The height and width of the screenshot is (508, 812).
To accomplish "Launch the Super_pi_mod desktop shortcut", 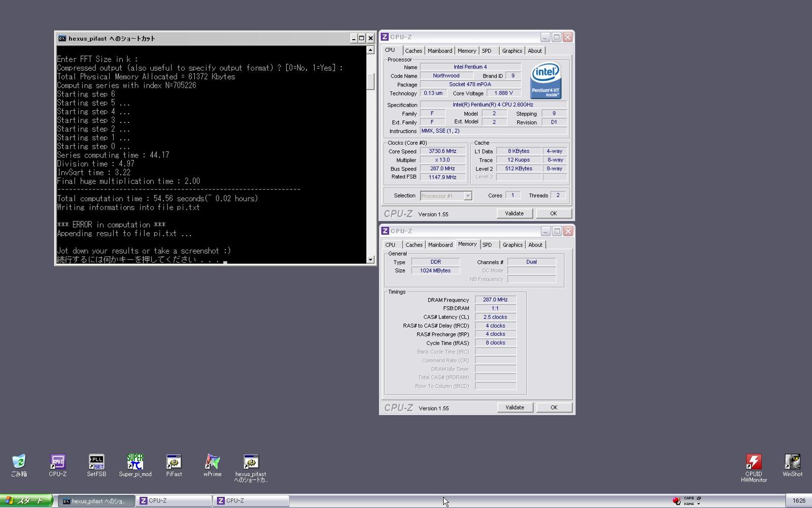I will point(135,465).
